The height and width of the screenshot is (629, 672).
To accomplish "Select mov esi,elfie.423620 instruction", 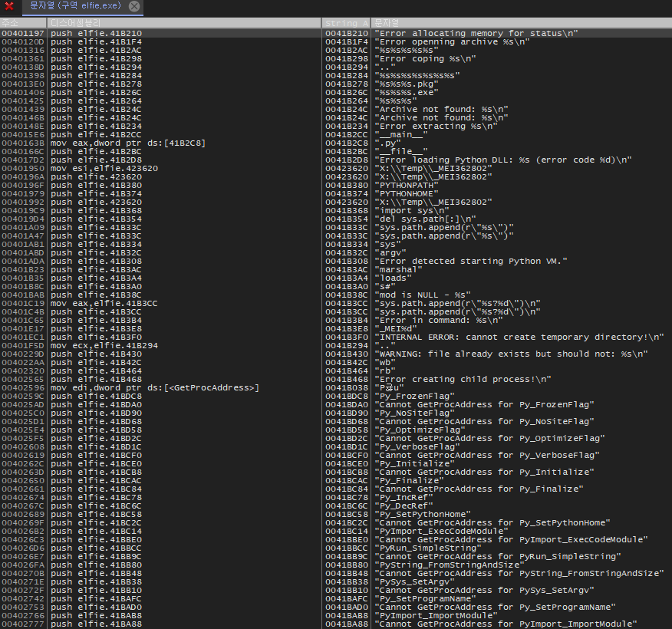I will 104,169.
